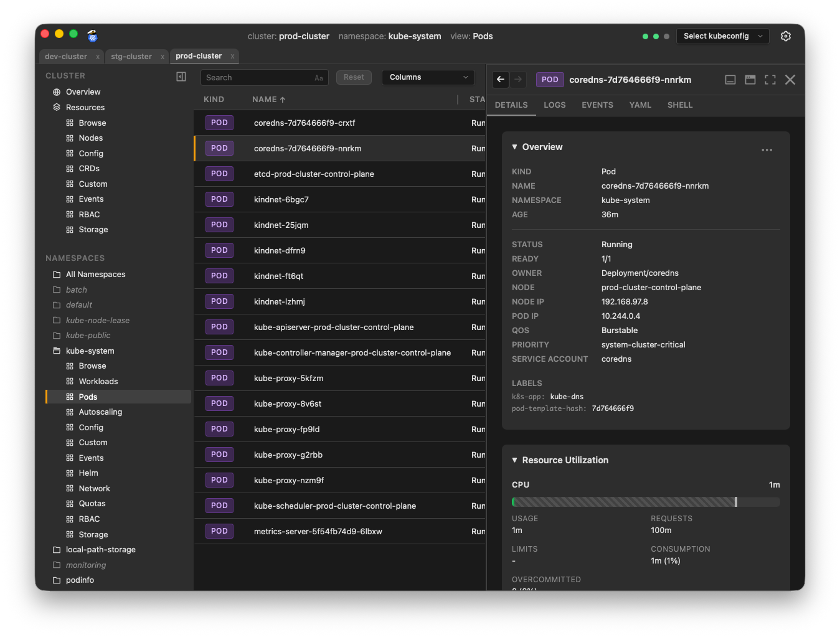Open the stg-cluster tab
This screenshot has width=840, height=637.
click(x=132, y=56)
